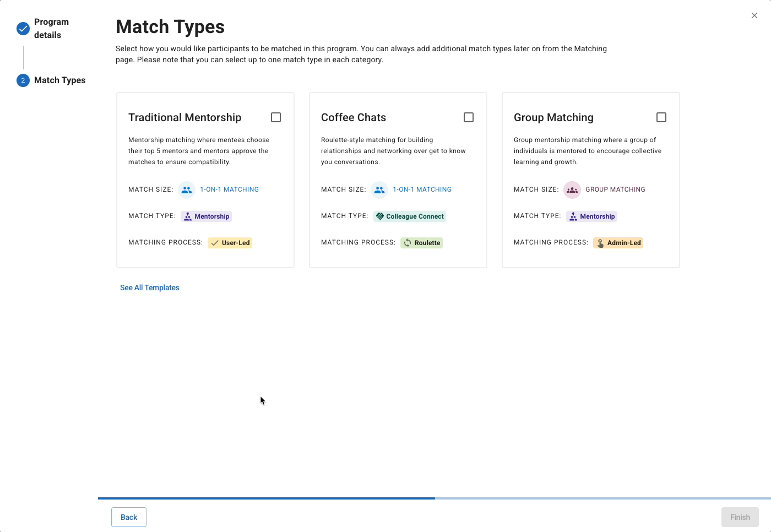This screenshot has width=771, height=532.
Task: Check the Traditional Mentorship checkbox
Action: (276, 117)
